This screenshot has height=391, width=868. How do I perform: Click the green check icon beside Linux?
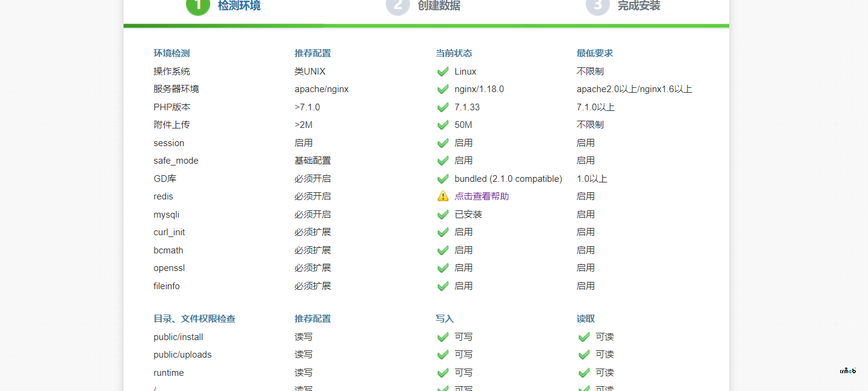tap(443, 72)
